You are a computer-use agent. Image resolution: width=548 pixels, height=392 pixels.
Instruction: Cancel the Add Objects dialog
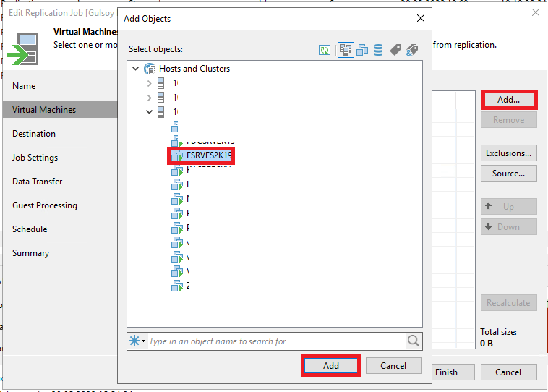tap(393, 366)
